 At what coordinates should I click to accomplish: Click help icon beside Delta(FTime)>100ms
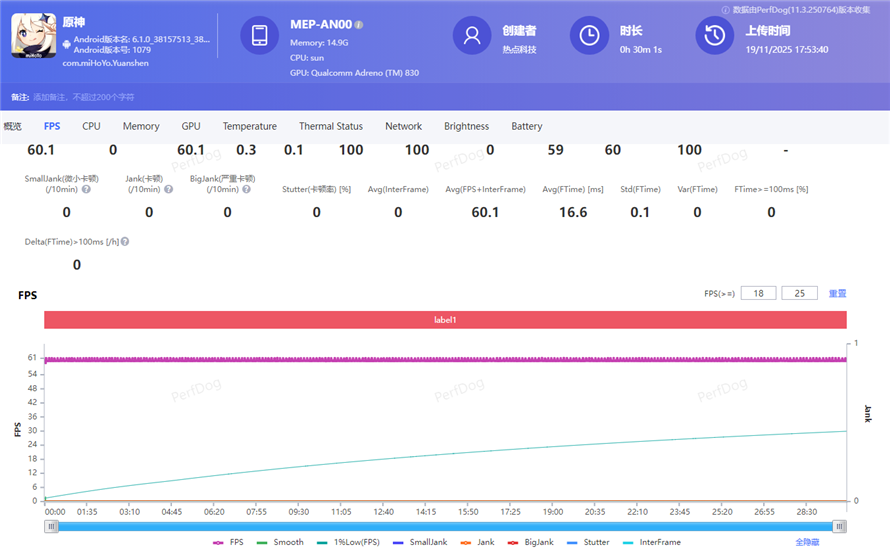coord(125,241)
